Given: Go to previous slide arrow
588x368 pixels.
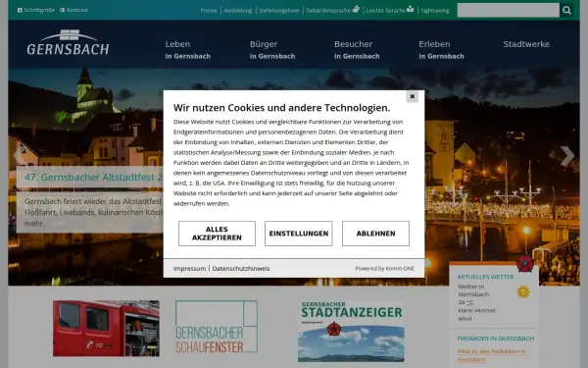Looking at the screenshot, I should coord(19,155).
